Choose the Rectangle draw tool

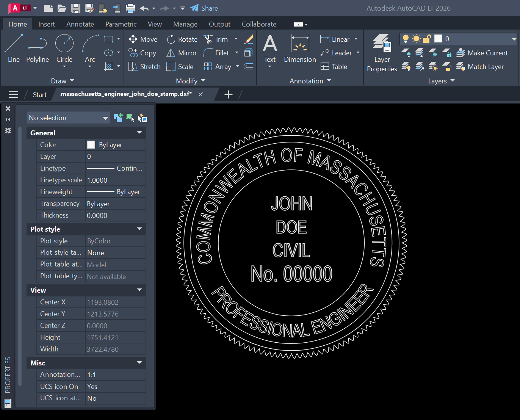pyautogui.click(x=109, y=39)
